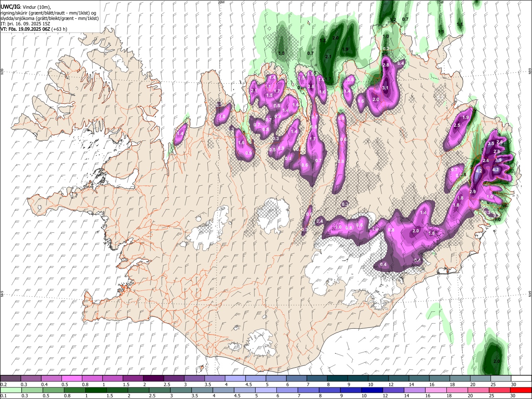The height and width of the screenshot is (399, 532).
Task: Click the dark teal swatch labeled 8 in the upper legend row
Action: point(337,378)
